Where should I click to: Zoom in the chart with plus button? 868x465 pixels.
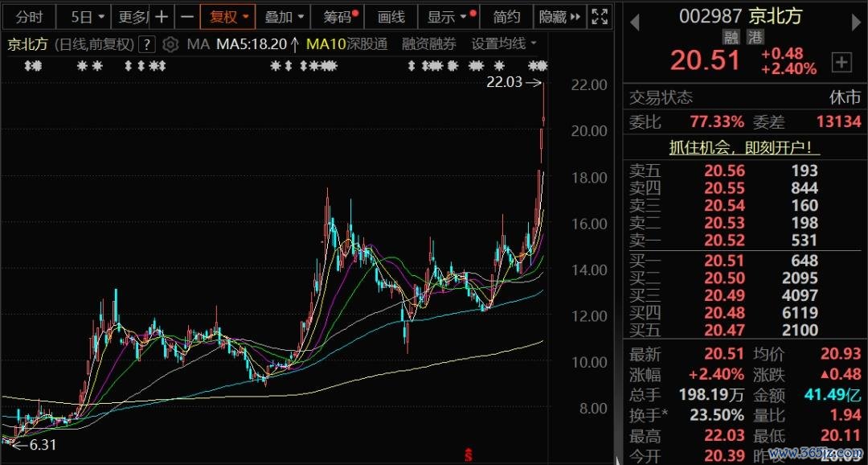(x=162, y=17)
